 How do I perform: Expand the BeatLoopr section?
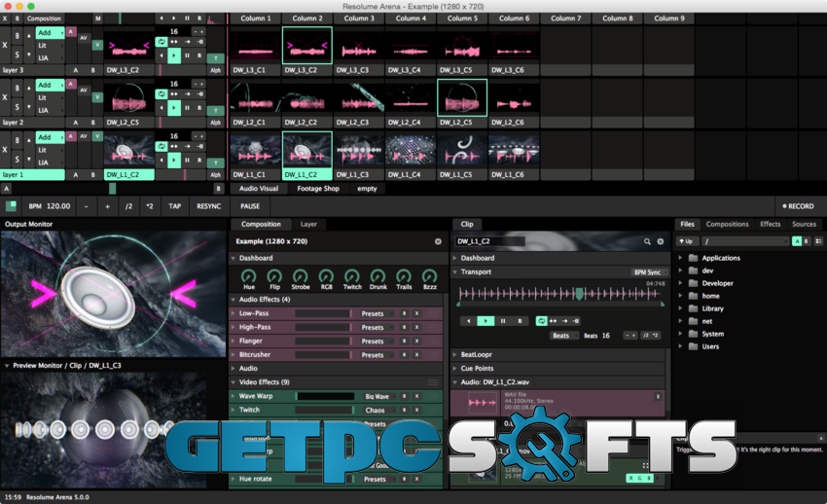[454, 355]
